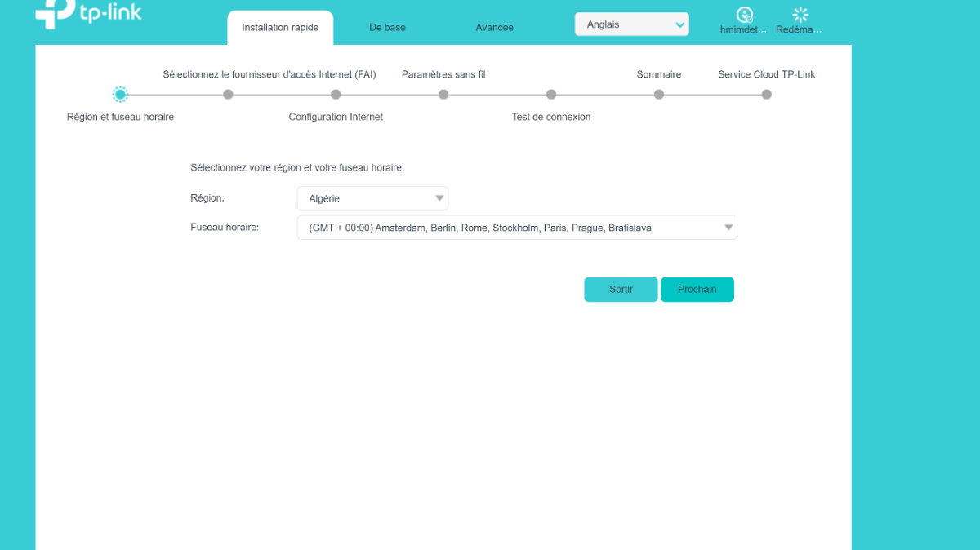Open the Avancée tab

pyautogui.click(x=494, y=28)
